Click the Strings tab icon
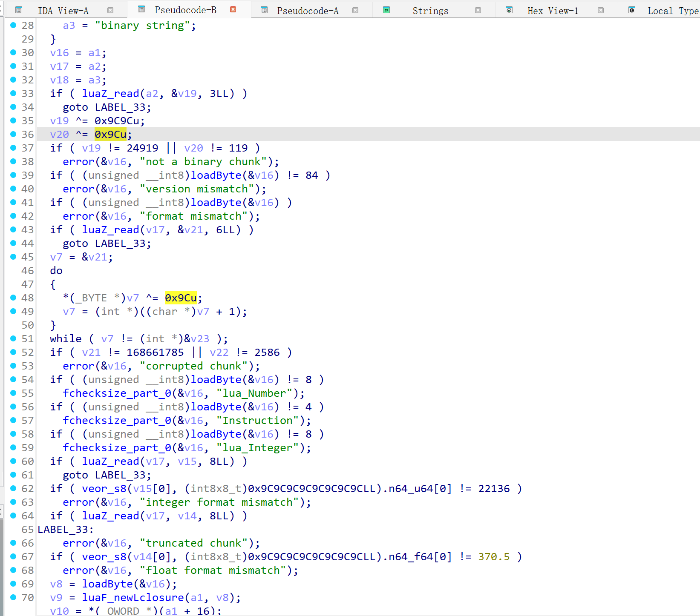This screenshot has width=700, height=616. (x=386, y=10)
